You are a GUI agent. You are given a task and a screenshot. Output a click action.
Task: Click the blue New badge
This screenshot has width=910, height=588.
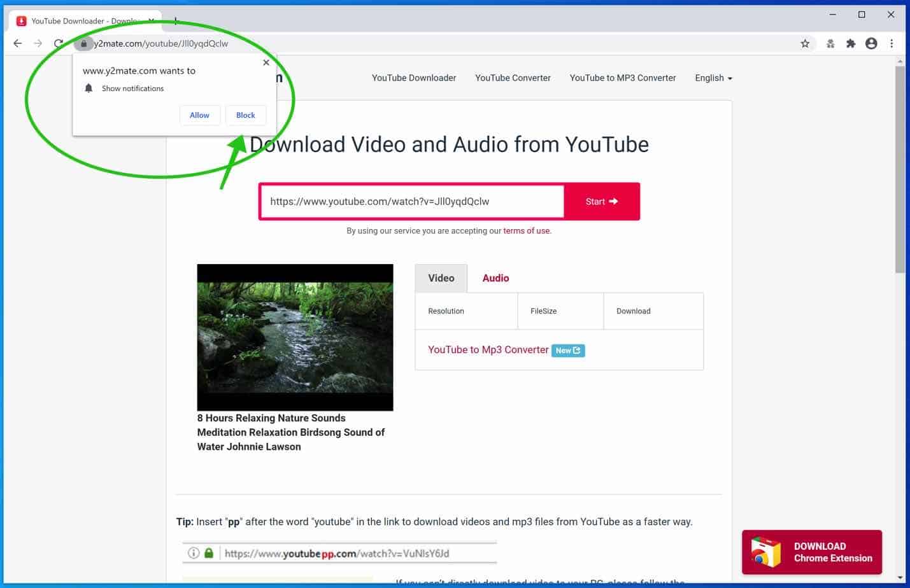568,350
